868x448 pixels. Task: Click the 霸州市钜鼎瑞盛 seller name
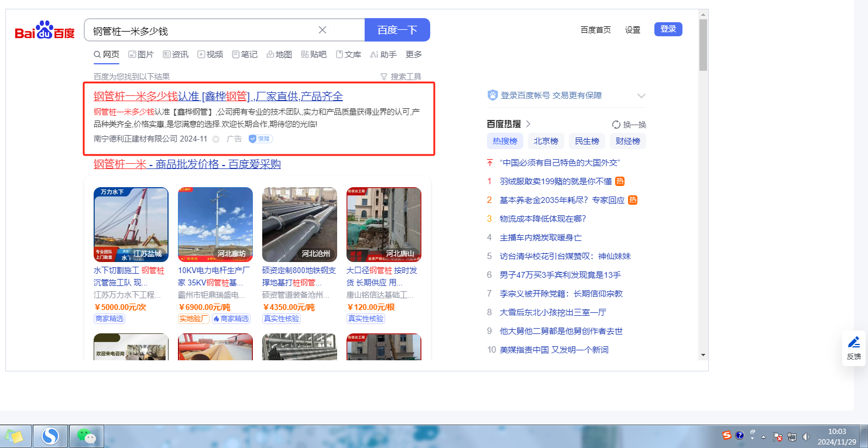[x=212, y=295]
